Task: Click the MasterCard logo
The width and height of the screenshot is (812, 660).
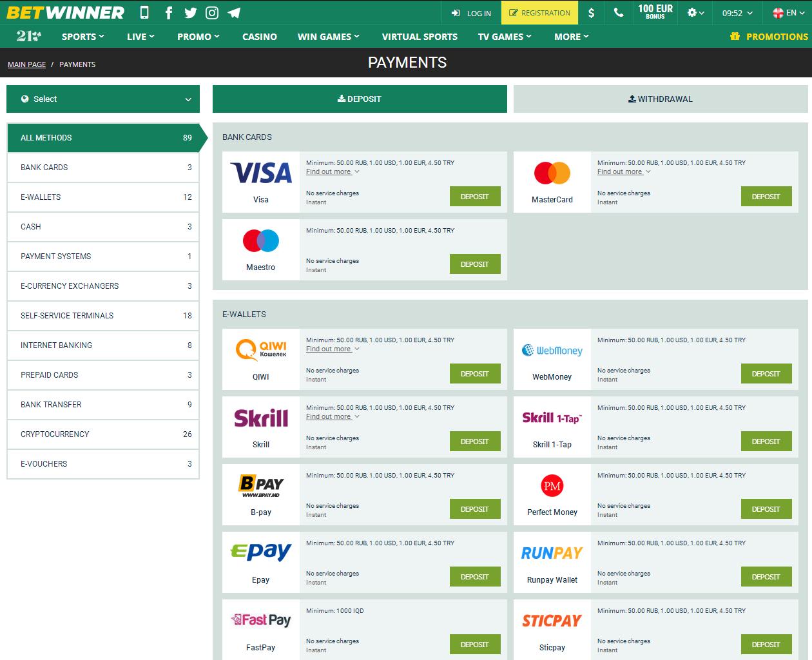Action: 552,173
